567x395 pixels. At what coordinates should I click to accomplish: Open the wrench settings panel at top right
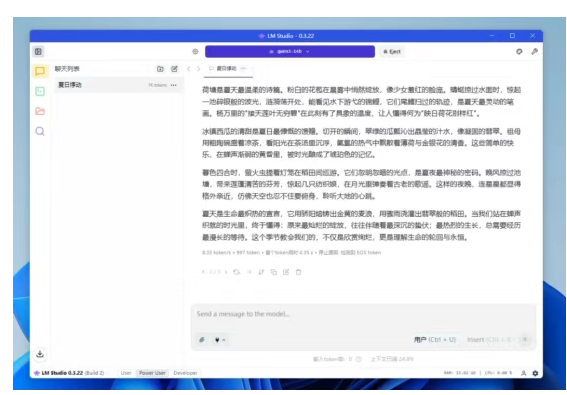[x=534, y=51]
